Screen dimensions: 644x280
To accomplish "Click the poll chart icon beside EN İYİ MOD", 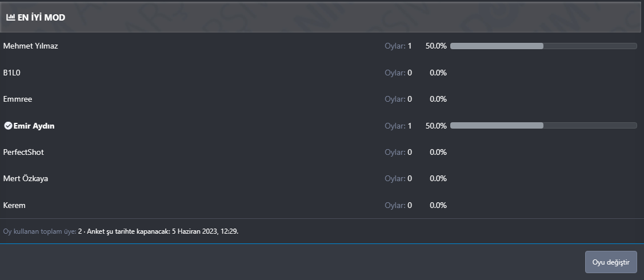I will 10,18.
